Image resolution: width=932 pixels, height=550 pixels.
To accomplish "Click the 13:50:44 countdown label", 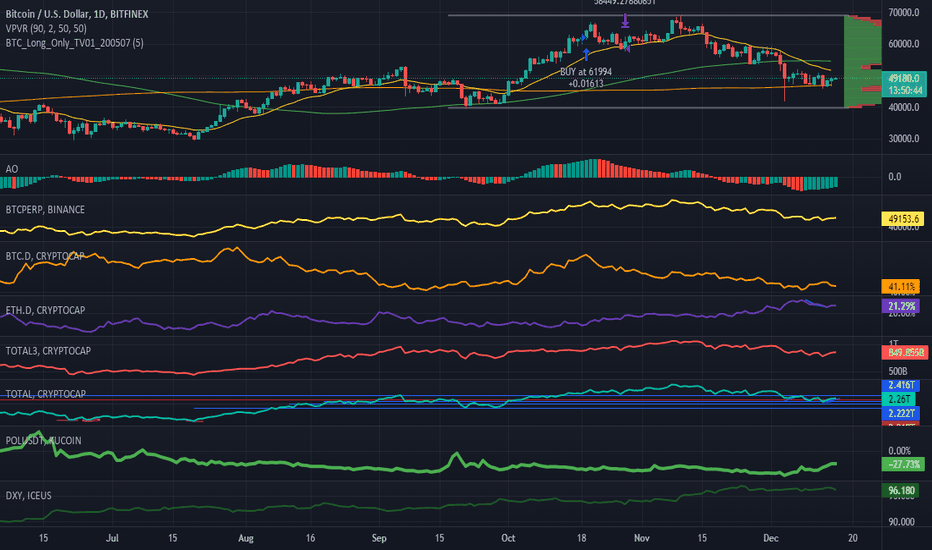I will click(904, 90).
